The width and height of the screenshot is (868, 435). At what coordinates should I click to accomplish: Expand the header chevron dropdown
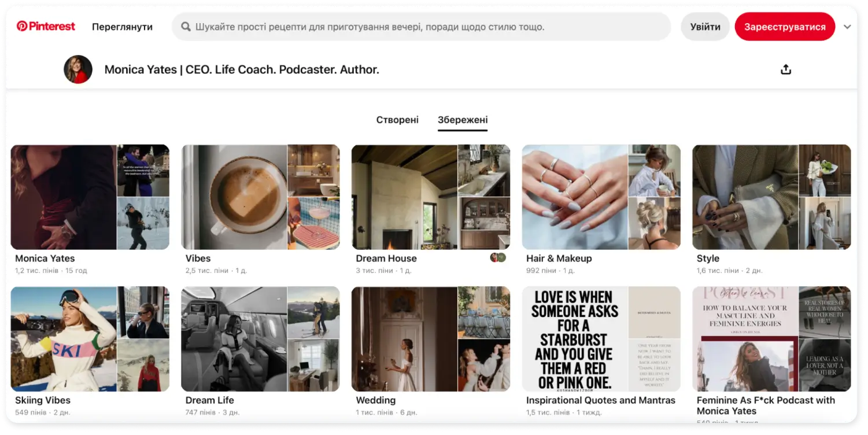[847, 27]
